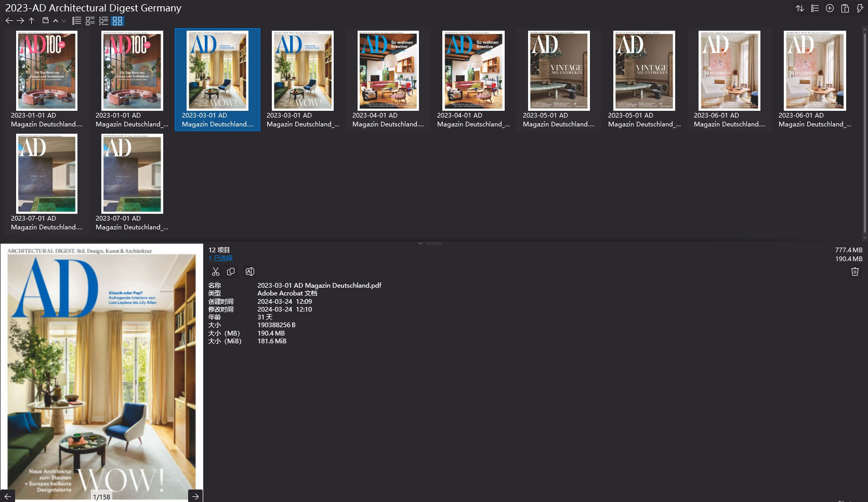Select the 2023-01-01 file named 'Deutschland....'
The image size is (868, 502).
47,80
